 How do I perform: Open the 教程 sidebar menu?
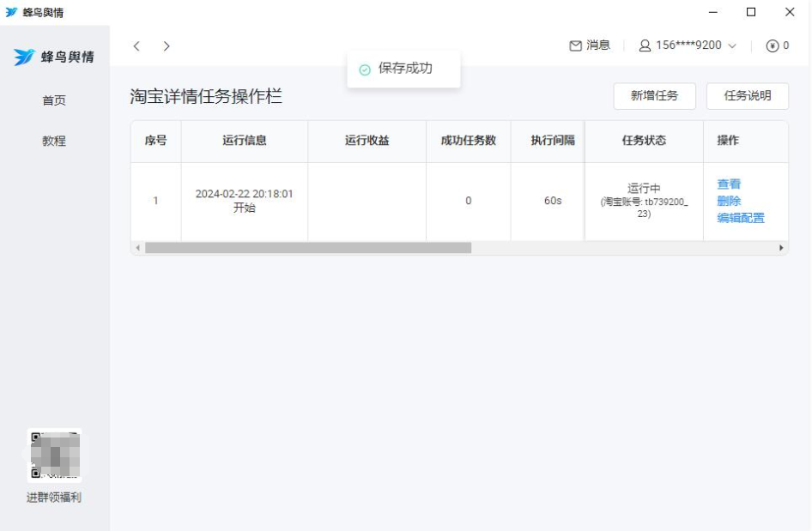tap(54, 141)
